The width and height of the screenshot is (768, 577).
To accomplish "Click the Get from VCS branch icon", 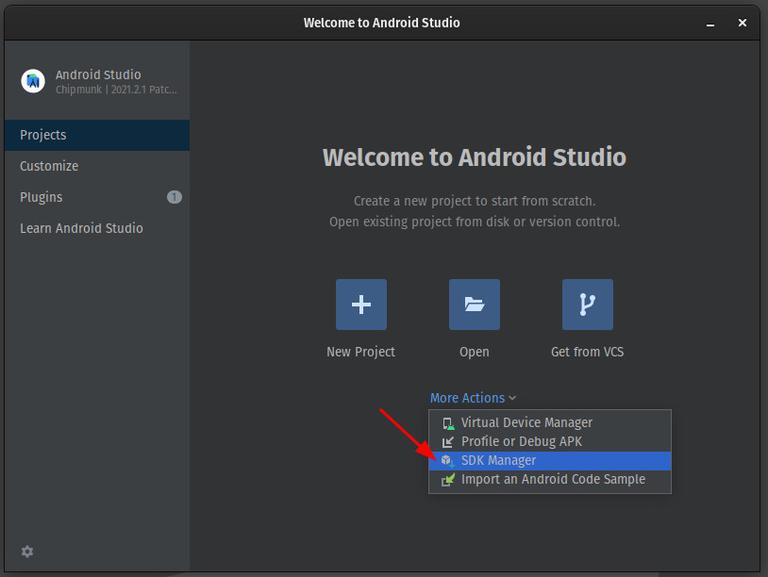I will point(587,304).
